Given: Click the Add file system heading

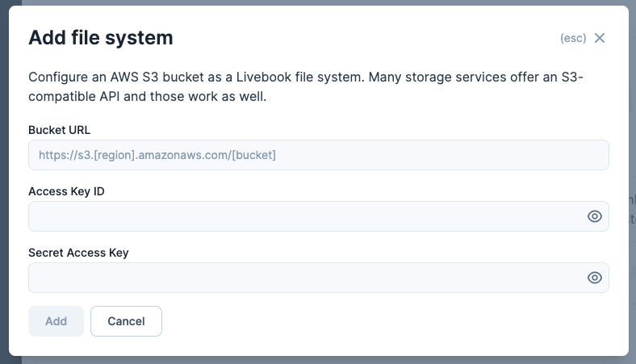Looking at the screenshot, I should click(x=101, y=38).
